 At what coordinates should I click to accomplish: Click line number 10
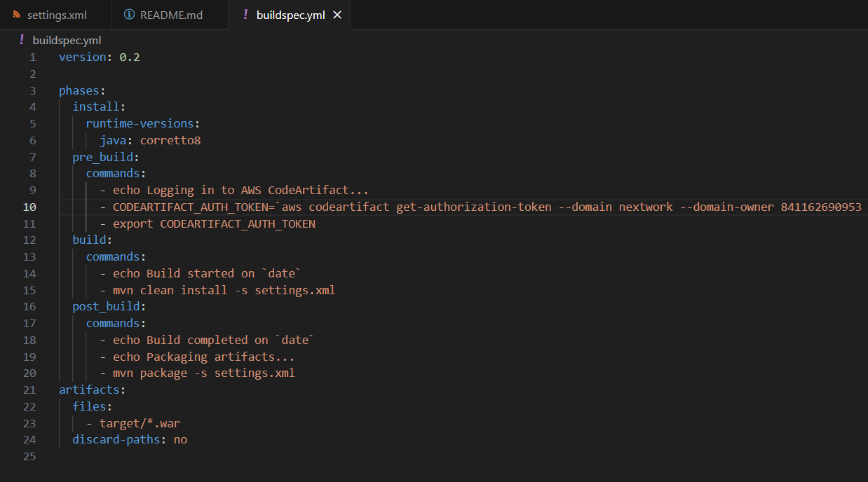point(28,207)
